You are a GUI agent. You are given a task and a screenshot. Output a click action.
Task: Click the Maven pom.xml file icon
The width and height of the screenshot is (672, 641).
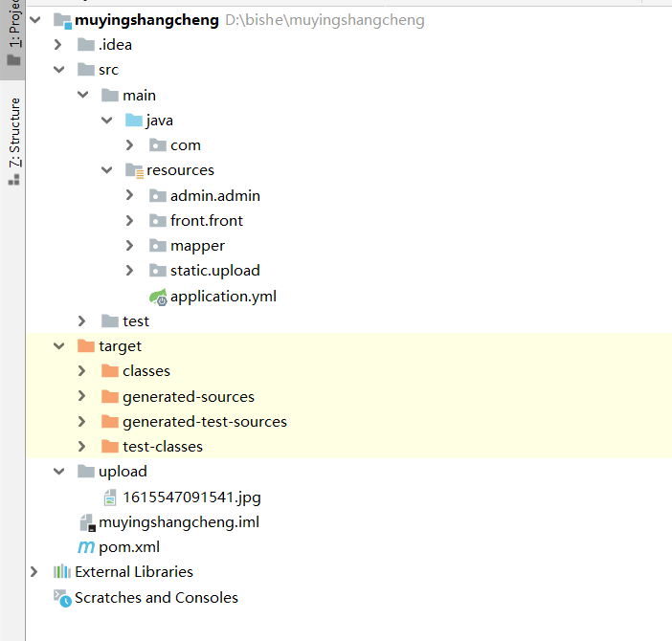coord(86,547)
